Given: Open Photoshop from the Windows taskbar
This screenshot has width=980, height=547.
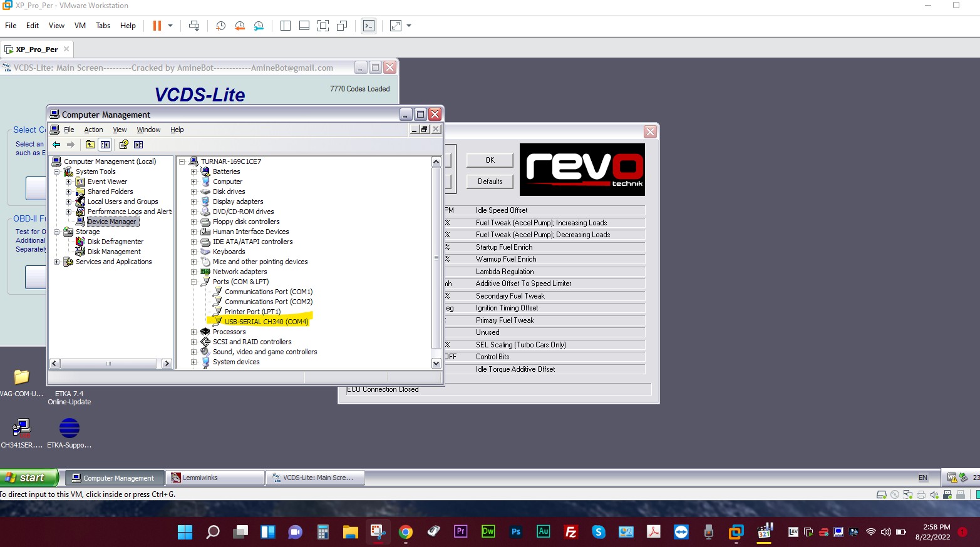Looking at the screenshot, I should click(516, 532).
